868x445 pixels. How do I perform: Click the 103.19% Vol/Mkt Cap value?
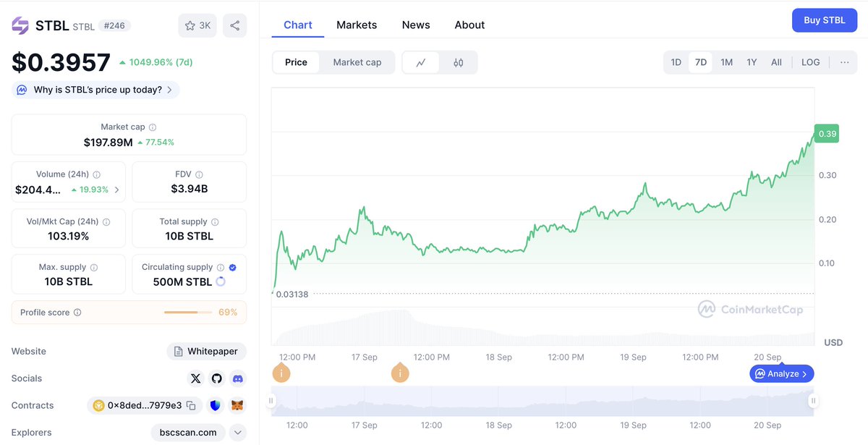point(69,237)
